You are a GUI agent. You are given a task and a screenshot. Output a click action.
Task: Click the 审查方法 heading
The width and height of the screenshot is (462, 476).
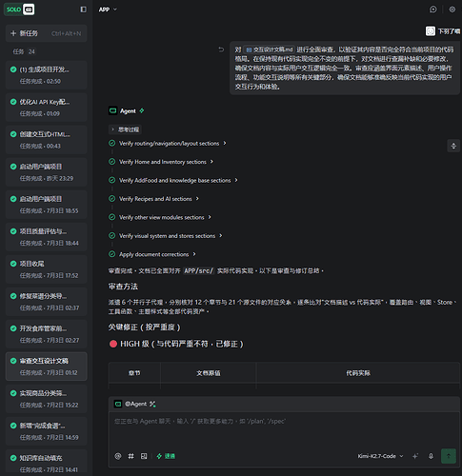123,287
